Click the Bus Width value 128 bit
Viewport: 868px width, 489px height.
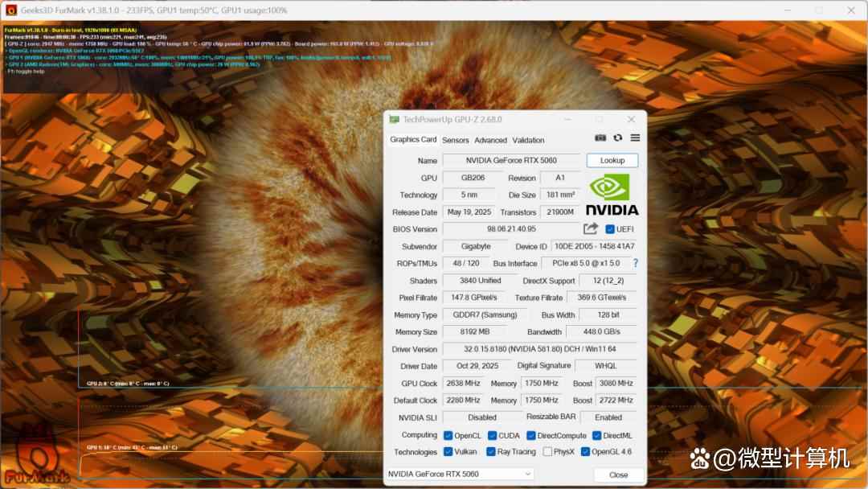(x=608, y=315)
